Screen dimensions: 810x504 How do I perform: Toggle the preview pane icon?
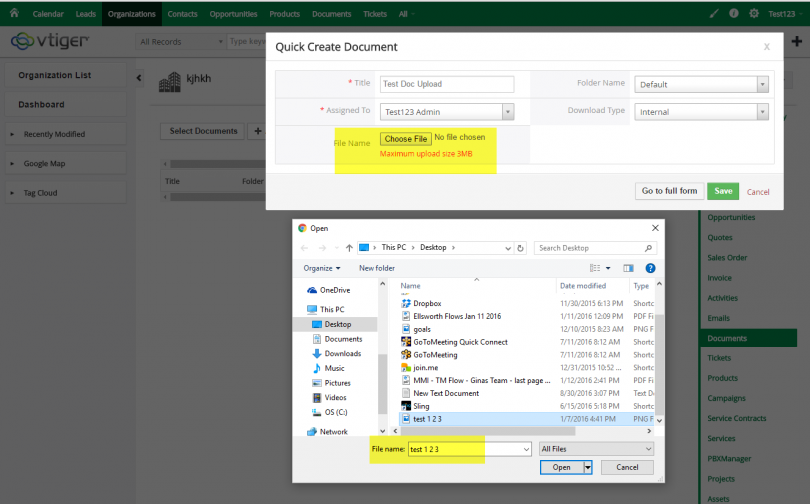click(629, 268)
